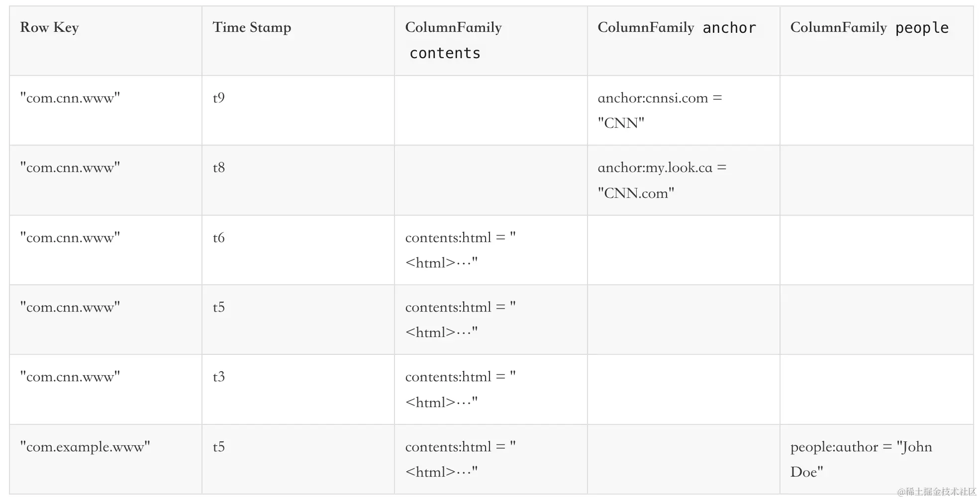Select the ColumnFamily contents header cell
980x500 pixels.
pos(453,40)
